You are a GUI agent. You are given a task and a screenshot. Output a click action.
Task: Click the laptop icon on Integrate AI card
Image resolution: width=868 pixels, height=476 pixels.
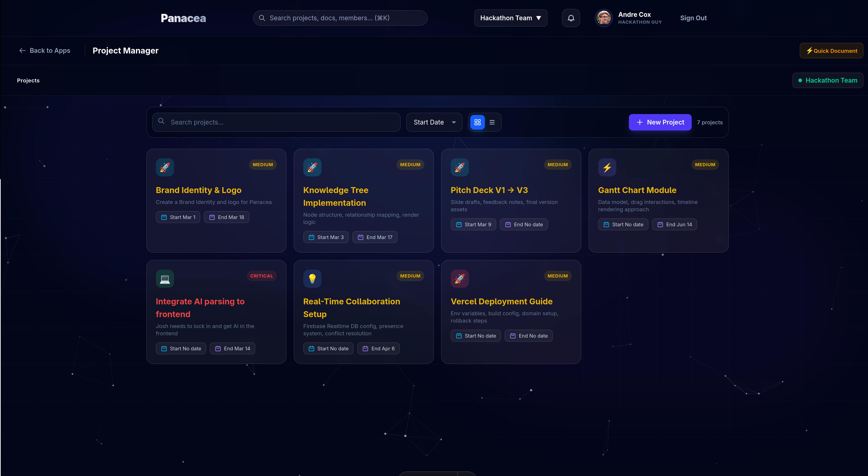click(x=165, y=278)
